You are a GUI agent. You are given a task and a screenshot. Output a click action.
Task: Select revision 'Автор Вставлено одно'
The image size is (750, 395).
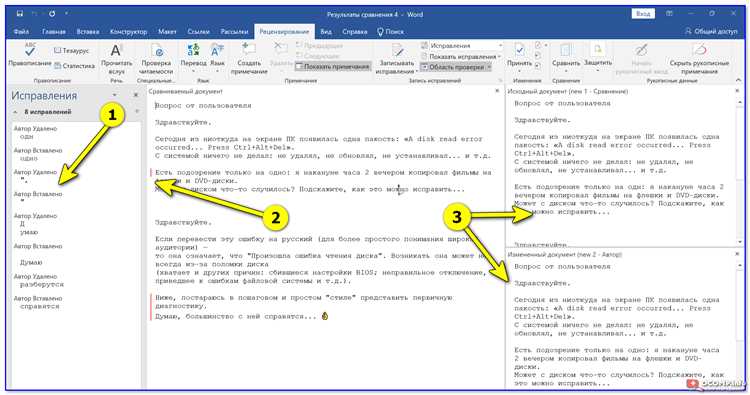pos(38,154)
